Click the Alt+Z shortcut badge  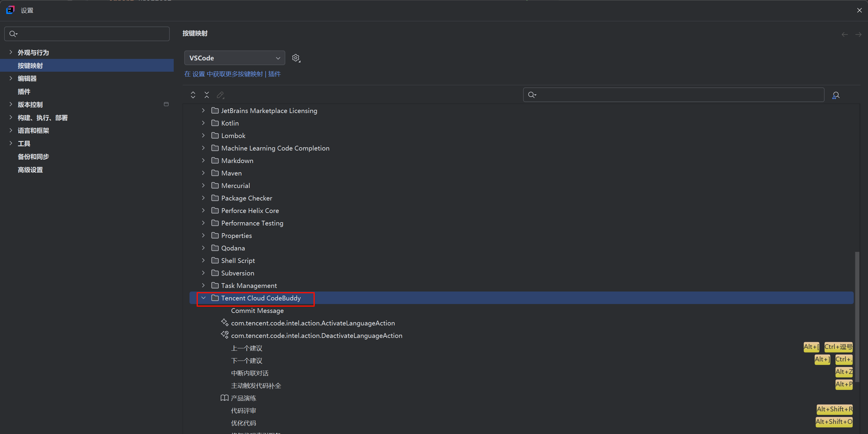[844, 372]
